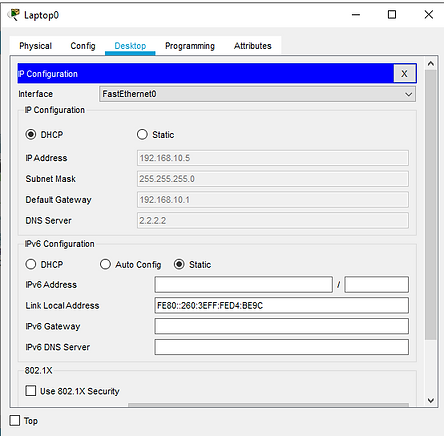Screen dimensions: 444x436
Task: Click the Packet Tracer Laptop0 window icon
Action: 14,15
